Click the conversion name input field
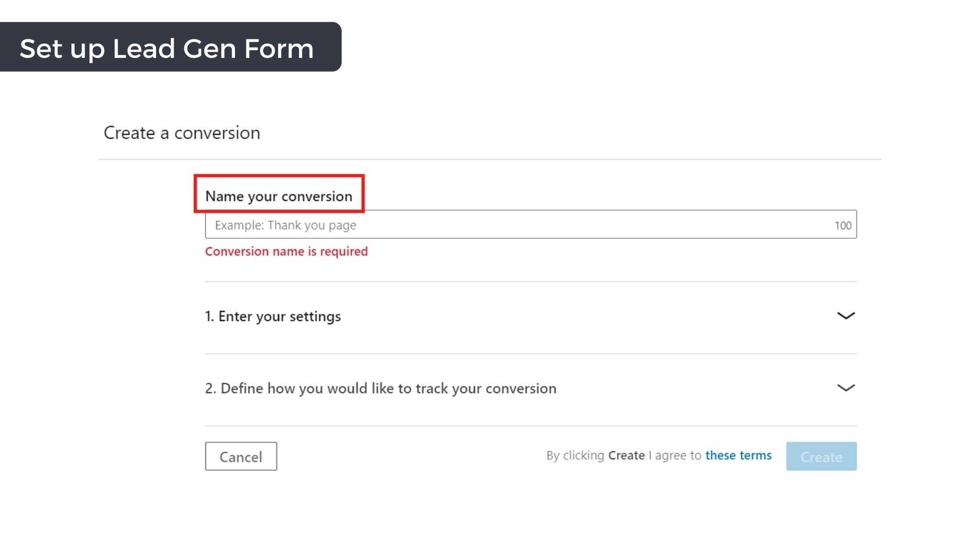This screenshot has height=555, width=980. click(531, 224)
